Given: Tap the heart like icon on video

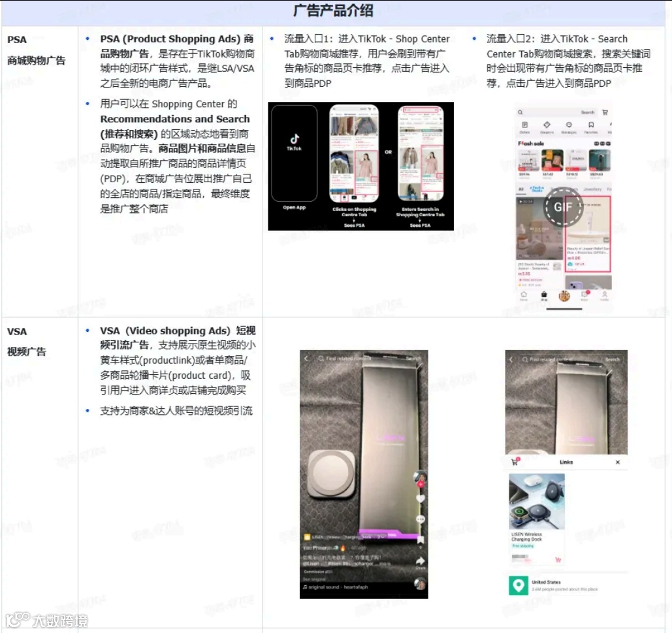Looking at the screenshot, I should (x=421, y=498).
